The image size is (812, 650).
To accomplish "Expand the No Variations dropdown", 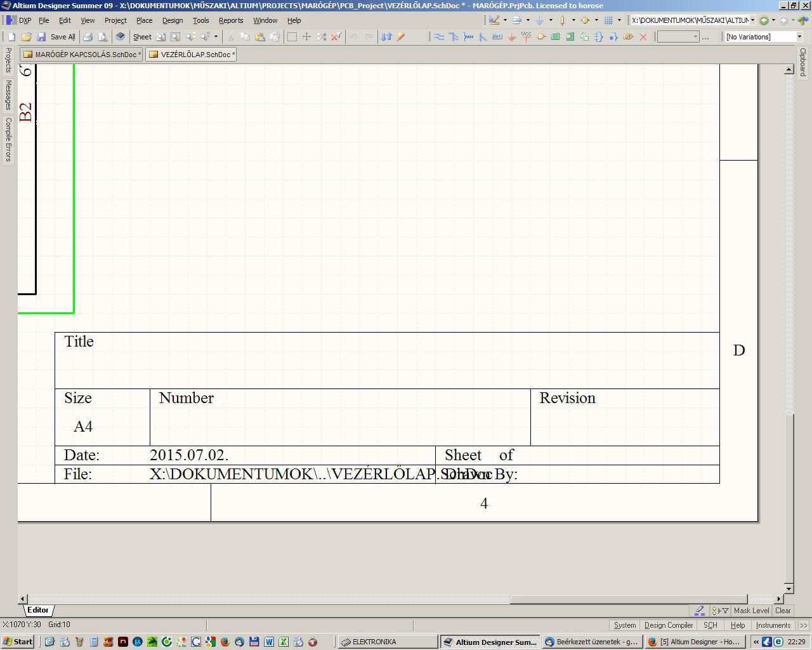I will (799, 37).
